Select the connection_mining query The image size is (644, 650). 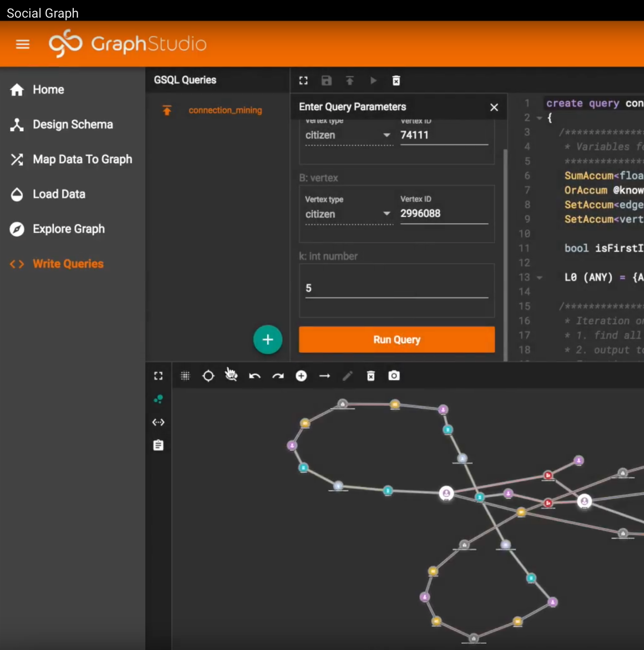[225, 110]
